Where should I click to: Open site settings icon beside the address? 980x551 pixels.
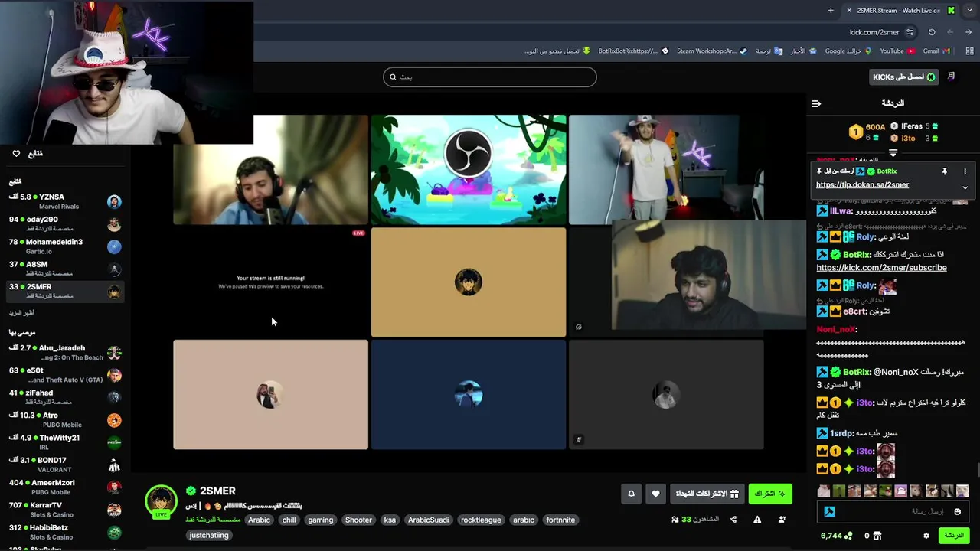coord(910,32)
